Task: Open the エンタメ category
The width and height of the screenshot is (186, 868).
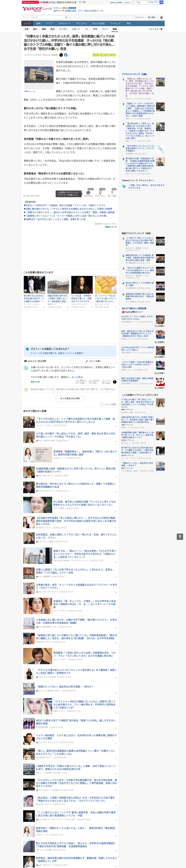Action: pos(63,29)
